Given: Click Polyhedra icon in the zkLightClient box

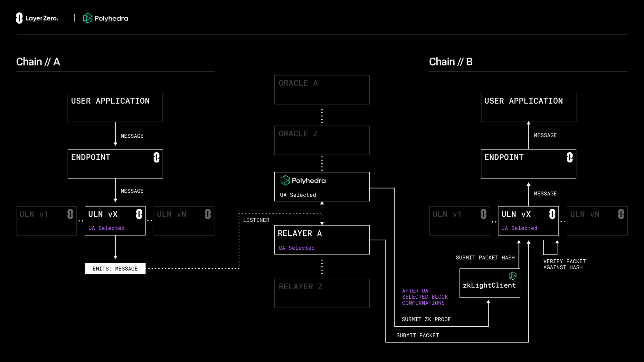Looking at the screenshot, I should [513, 276].
